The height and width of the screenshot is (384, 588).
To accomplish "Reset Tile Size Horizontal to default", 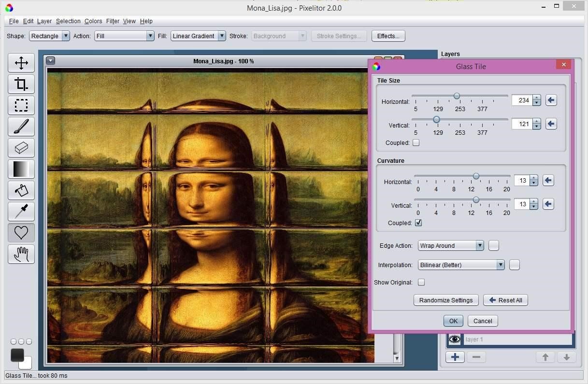I will point(551,100).
